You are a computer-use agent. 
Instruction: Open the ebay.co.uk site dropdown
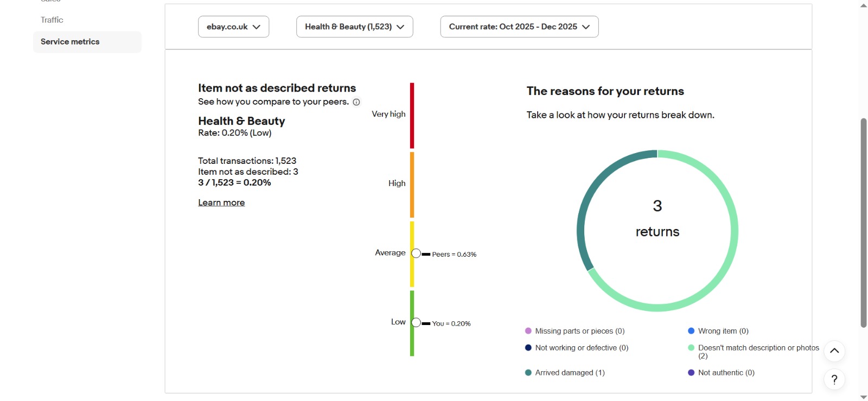(233, 27)
